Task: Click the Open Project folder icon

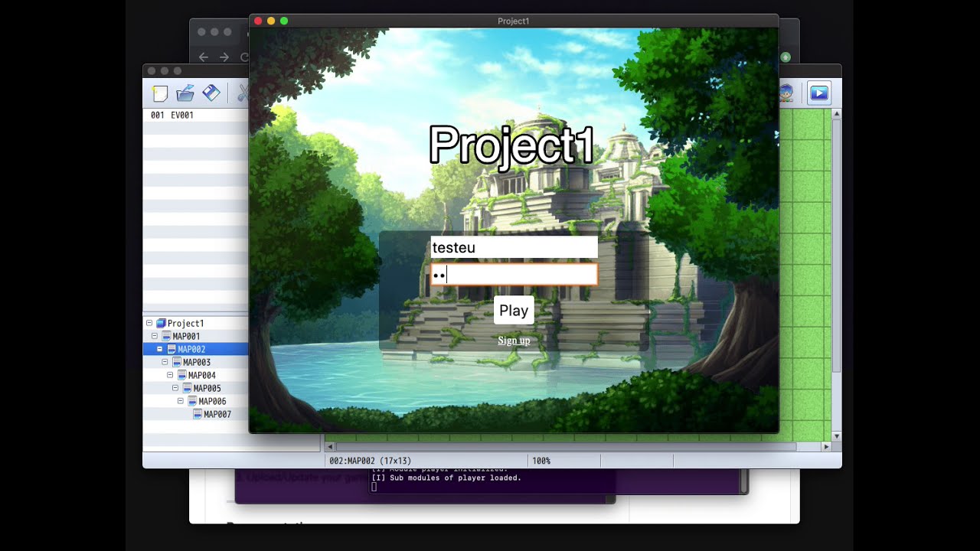Action: [185, 93]
